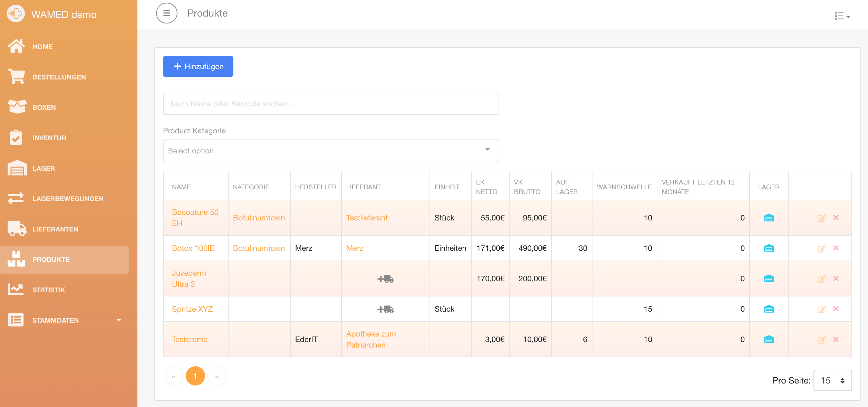The image size is (868, 407).
Task: Toggle the hamburger sidebar menu button
Action: [166, 13]
